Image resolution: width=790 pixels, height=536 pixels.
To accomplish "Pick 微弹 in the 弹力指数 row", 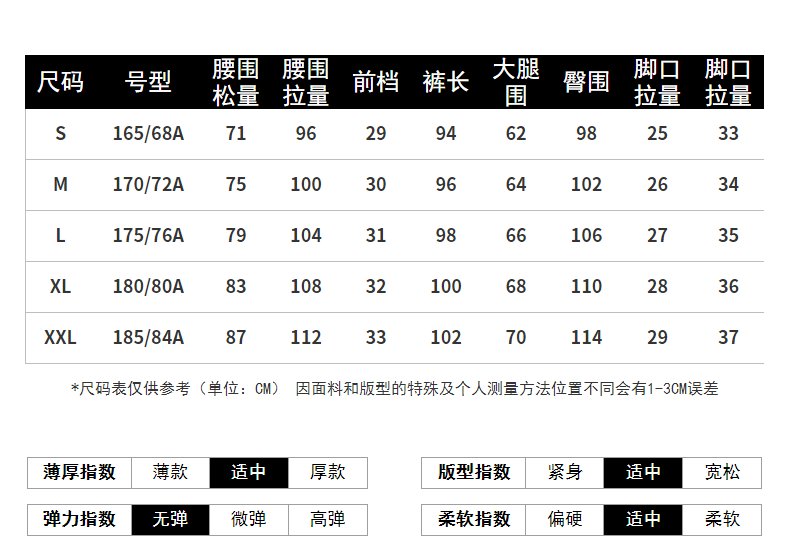I will [249, 519].
